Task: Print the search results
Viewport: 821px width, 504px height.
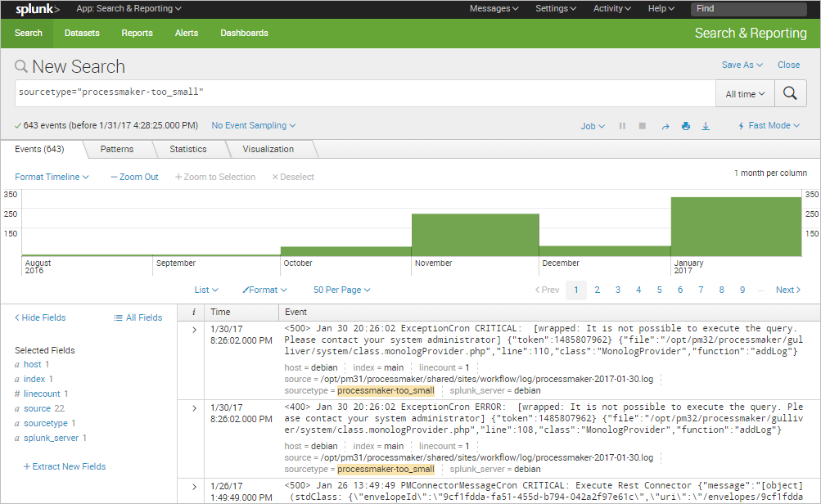Action: 686,126
